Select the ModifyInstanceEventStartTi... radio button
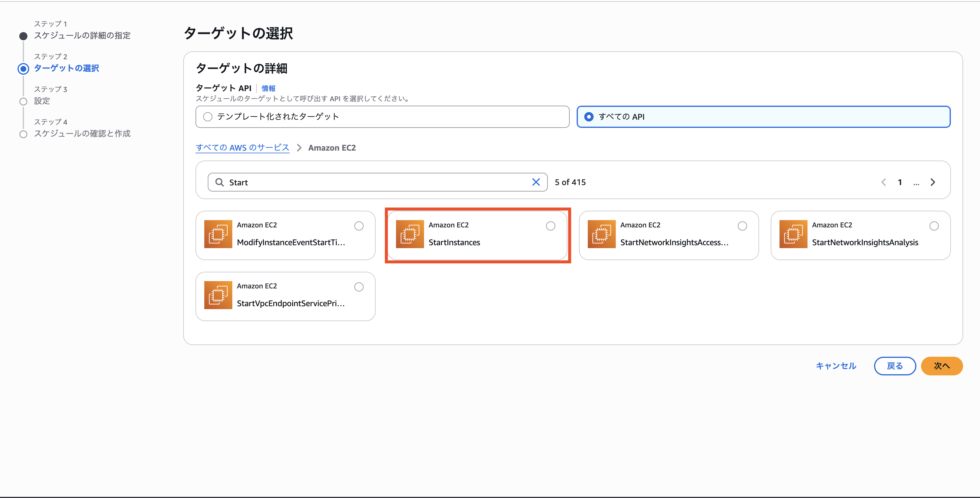Viewport: 980px width, 498px height. 359,226
